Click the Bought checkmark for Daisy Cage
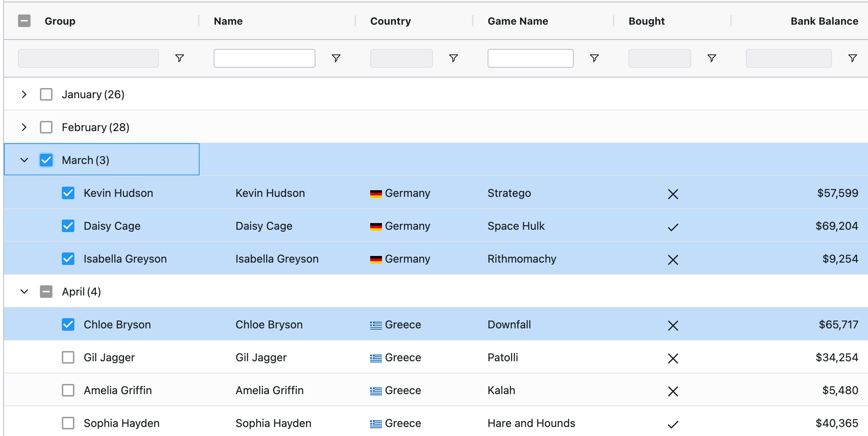This screenshot has height=436, width=868. pos(673,227)
